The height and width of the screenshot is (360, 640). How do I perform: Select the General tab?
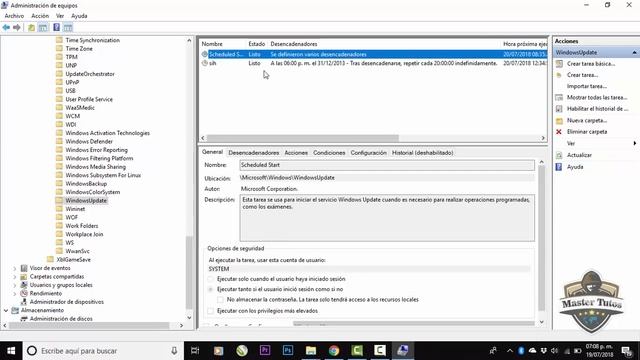click(x=213, y=152)
